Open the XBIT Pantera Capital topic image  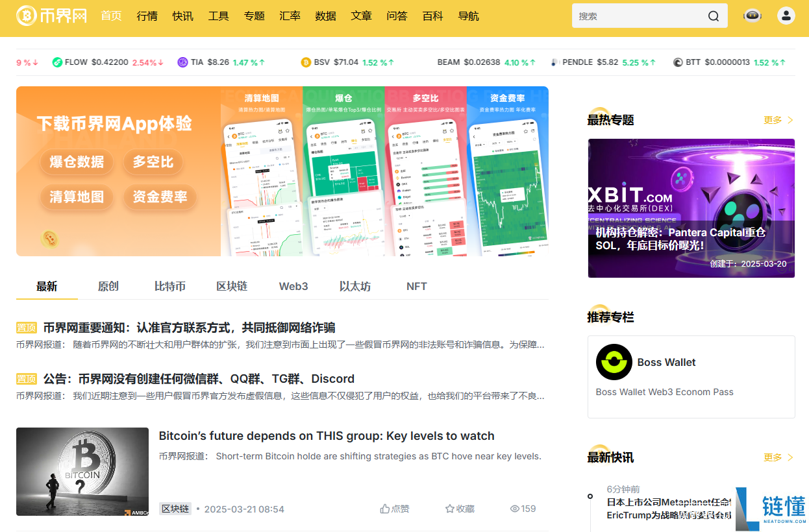[691, 208]
